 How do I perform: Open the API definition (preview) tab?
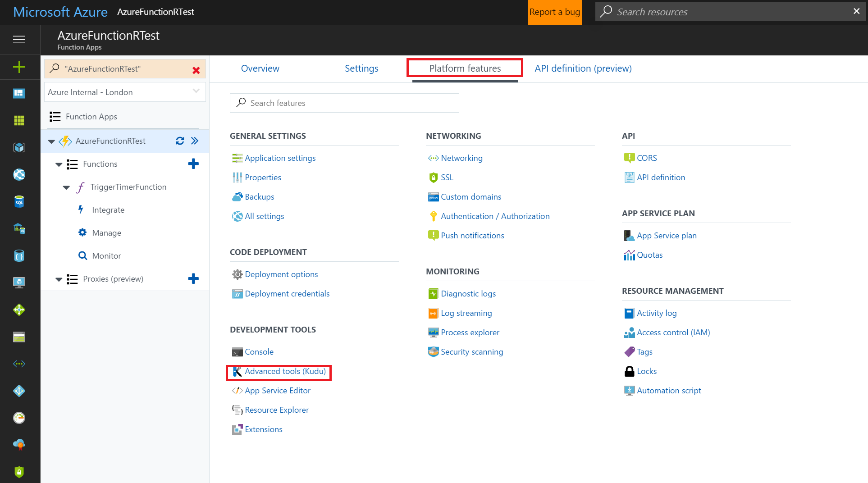tap(583, 68)
